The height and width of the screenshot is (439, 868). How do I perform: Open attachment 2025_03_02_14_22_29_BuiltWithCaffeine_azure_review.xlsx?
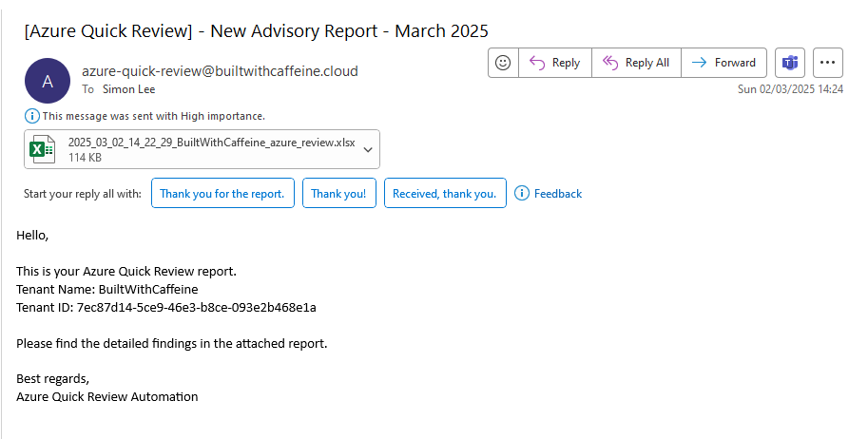[x=203, y=149]
